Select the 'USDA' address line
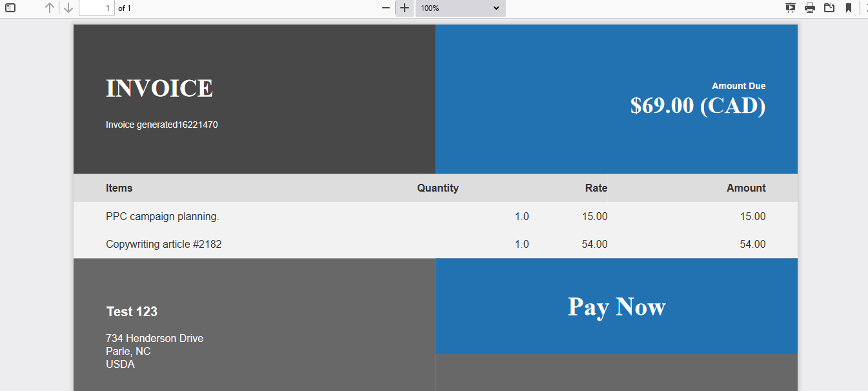Screen dimensions: 868x391 (x=121, y=364)
